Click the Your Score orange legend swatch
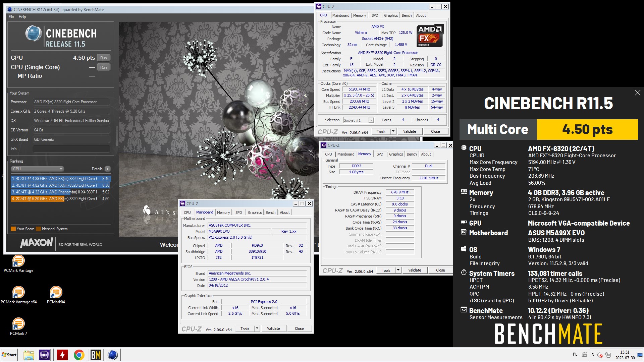 click(13, 229)
